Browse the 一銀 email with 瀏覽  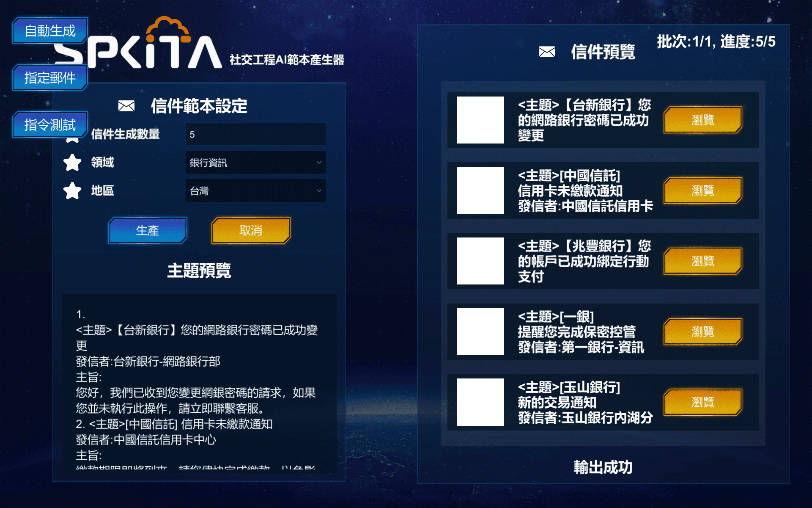pyautogui.click(x=703, y=331)
